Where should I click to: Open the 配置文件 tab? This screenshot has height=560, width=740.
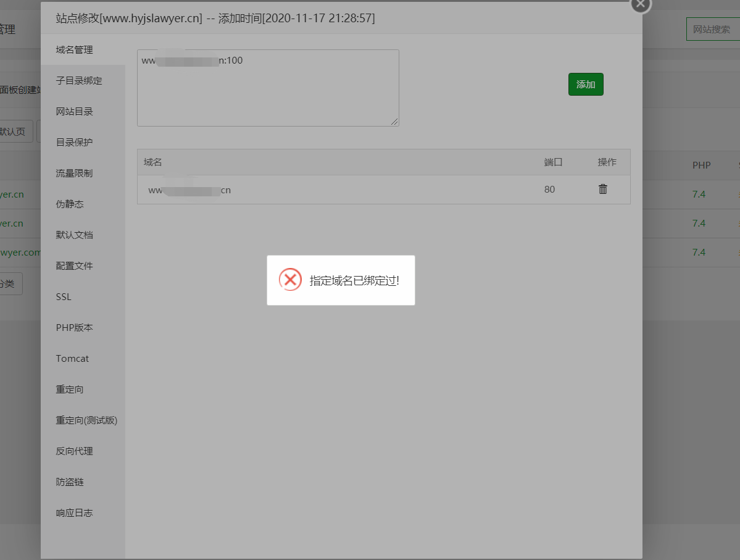[x=83, y=266]
